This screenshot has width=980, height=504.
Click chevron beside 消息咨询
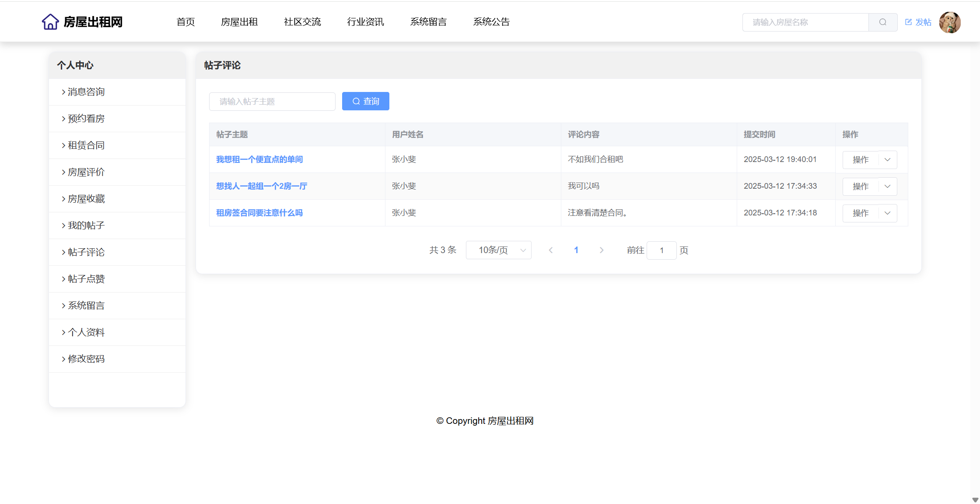(63, 92)
